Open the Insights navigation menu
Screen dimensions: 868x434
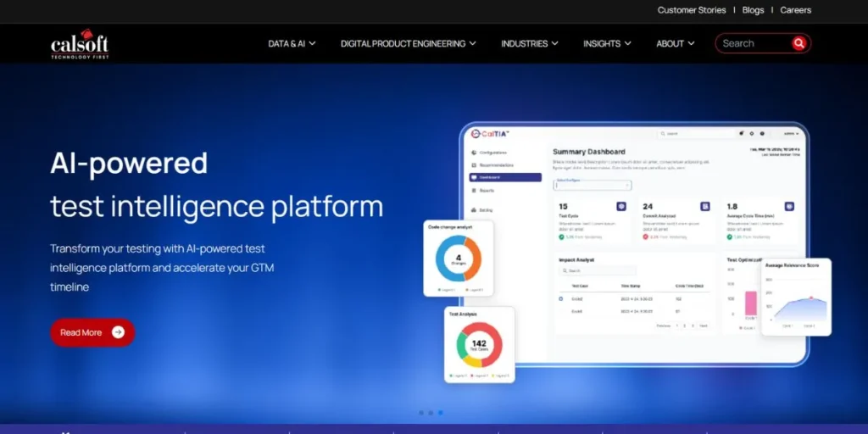(607, 43)
